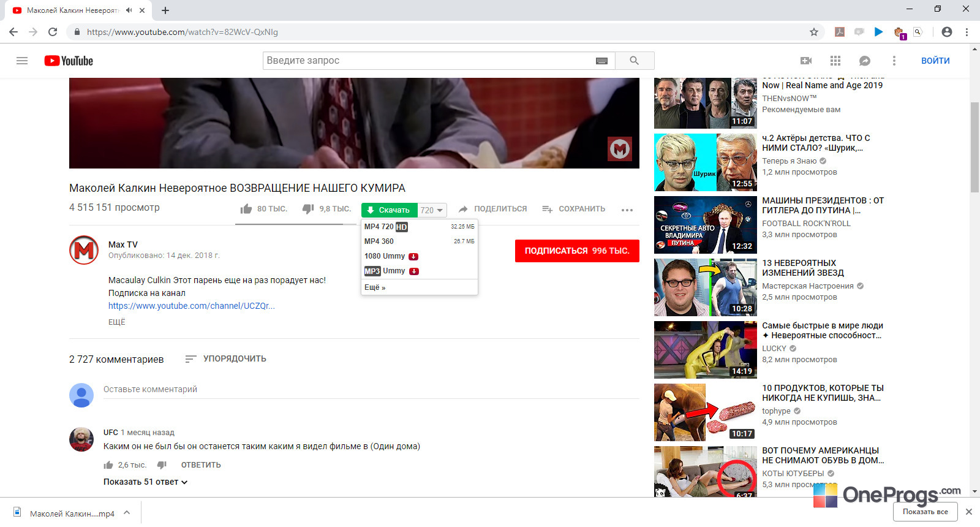Click the Max TV channel avatar

point(84,250)
